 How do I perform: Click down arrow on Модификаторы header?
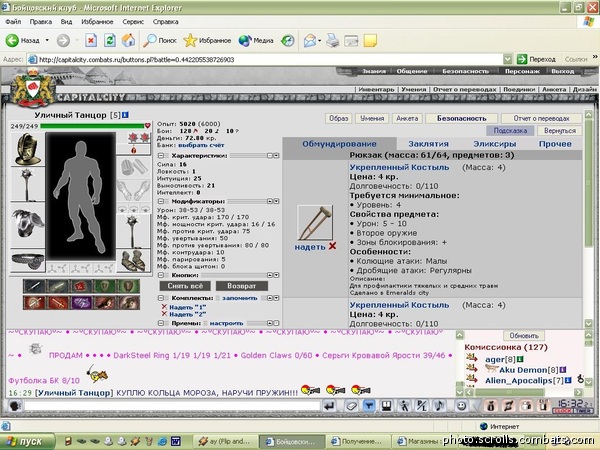point(276,201)
